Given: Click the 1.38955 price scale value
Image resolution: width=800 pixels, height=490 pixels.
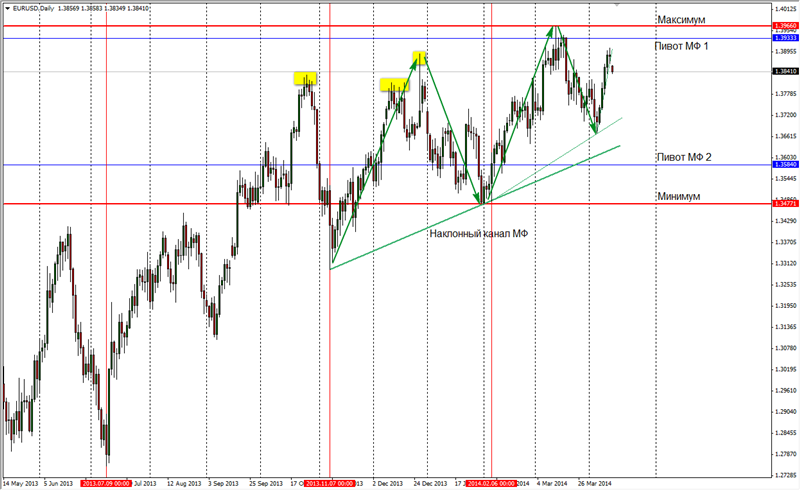Looking at the screenshot, I should pyautogui.click(x=786, y=52).
